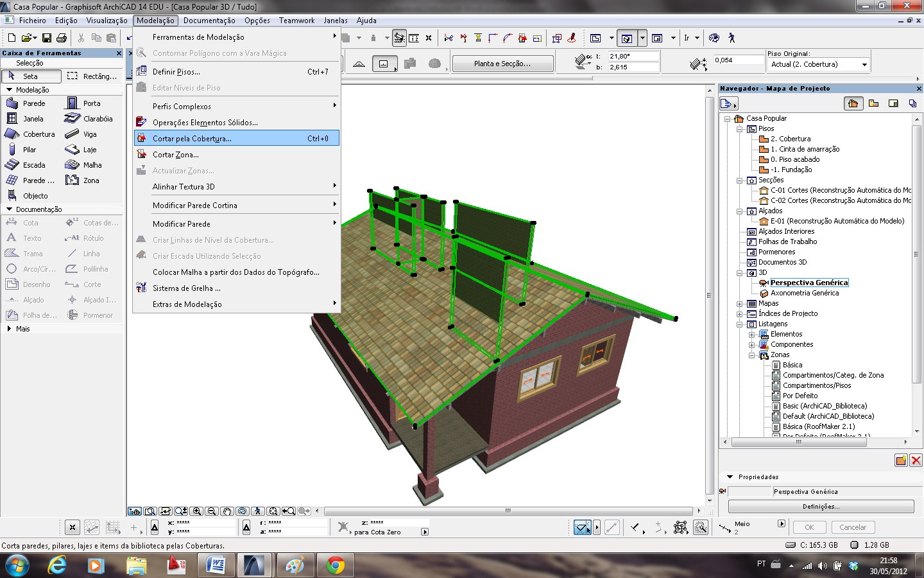
Task: Activate the Seta arrow selection tool
Action: (31, 76)
